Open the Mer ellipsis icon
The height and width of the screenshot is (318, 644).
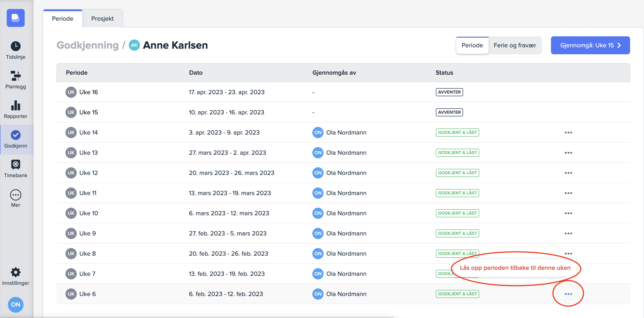[x=15, y=195]
